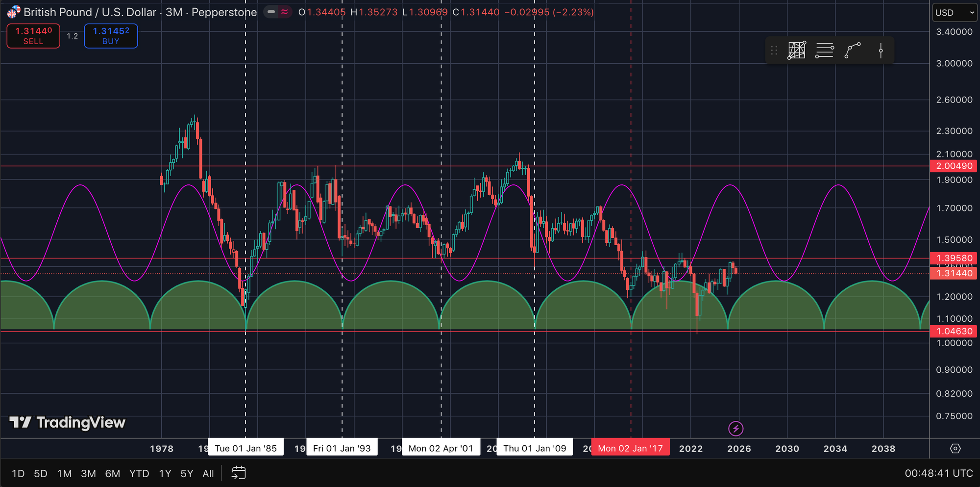Show All available data range
Image resolution: width=980 pixels, height=487 pixels.
208,473
